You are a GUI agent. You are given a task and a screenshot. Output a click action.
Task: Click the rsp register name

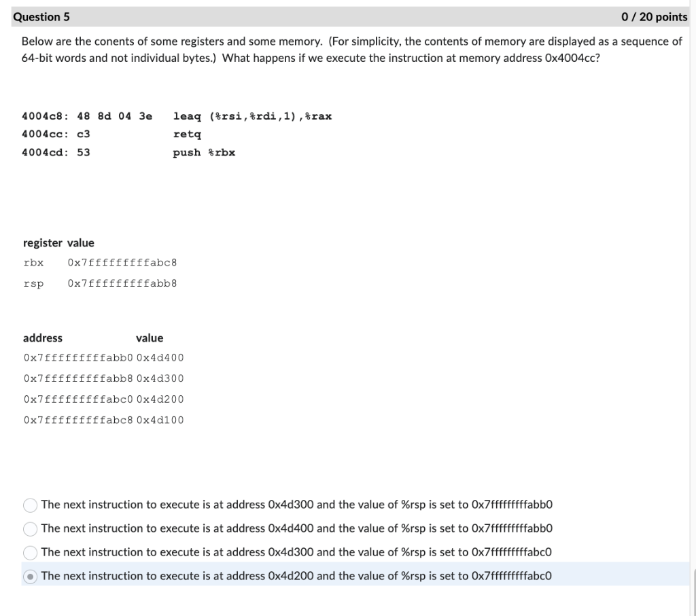34,283
